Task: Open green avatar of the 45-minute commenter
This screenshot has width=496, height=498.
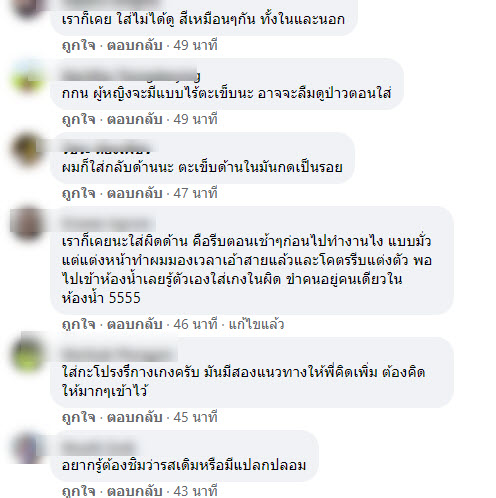Action: [x=27, y=355]
